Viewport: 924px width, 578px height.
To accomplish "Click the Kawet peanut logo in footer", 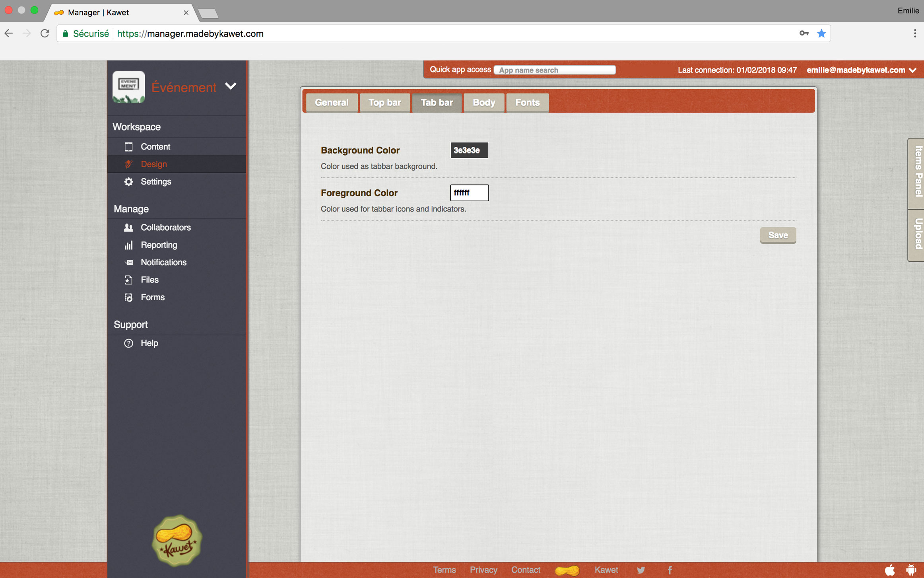I will tap(569, 570).
